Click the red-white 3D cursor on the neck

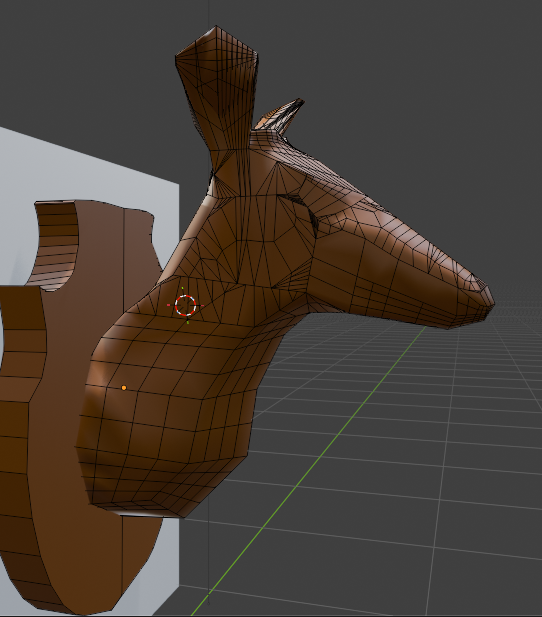coord(185,305)
